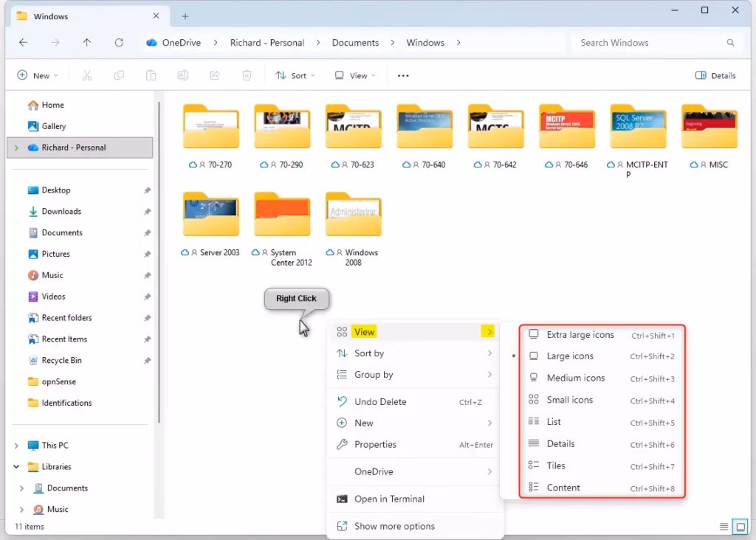756x540 pixels.
Task: Open the 70-623 folder
Action: (354, 136)
